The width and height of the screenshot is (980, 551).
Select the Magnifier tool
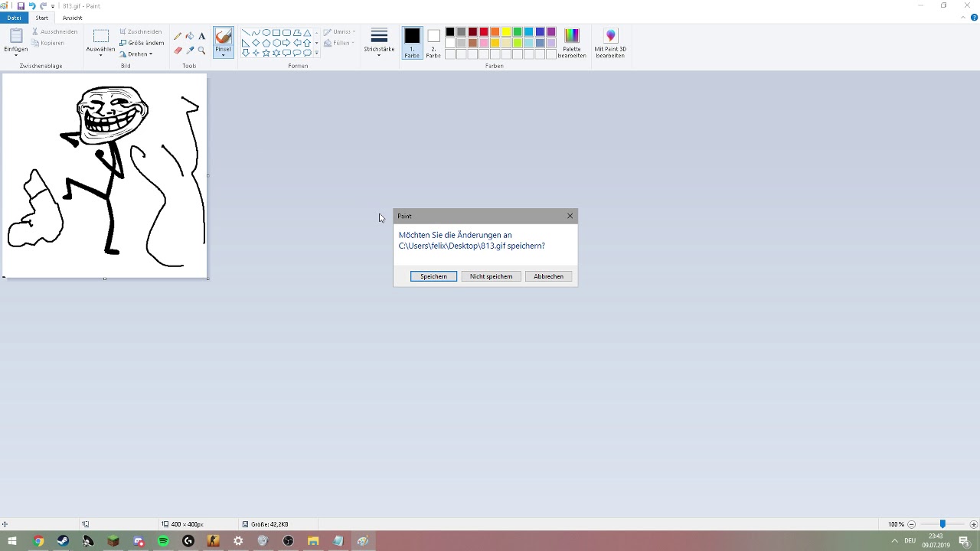(202, 51)
